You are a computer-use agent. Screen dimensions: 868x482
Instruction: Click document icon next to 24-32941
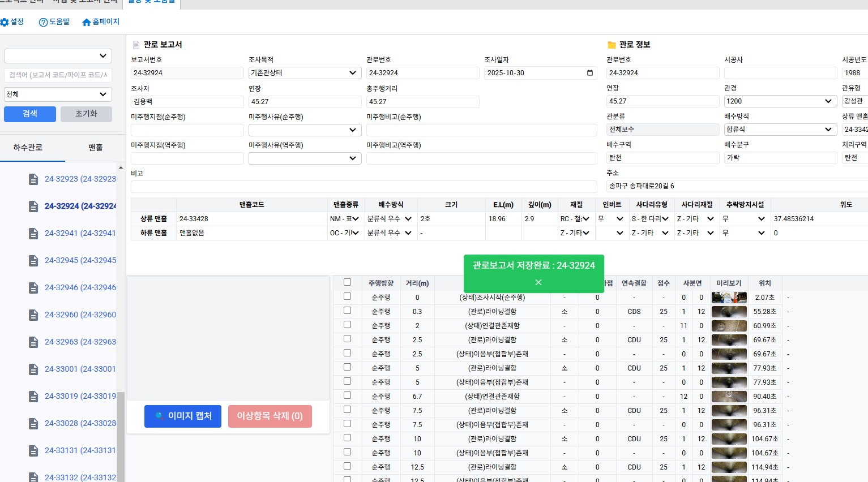(33, 233)
